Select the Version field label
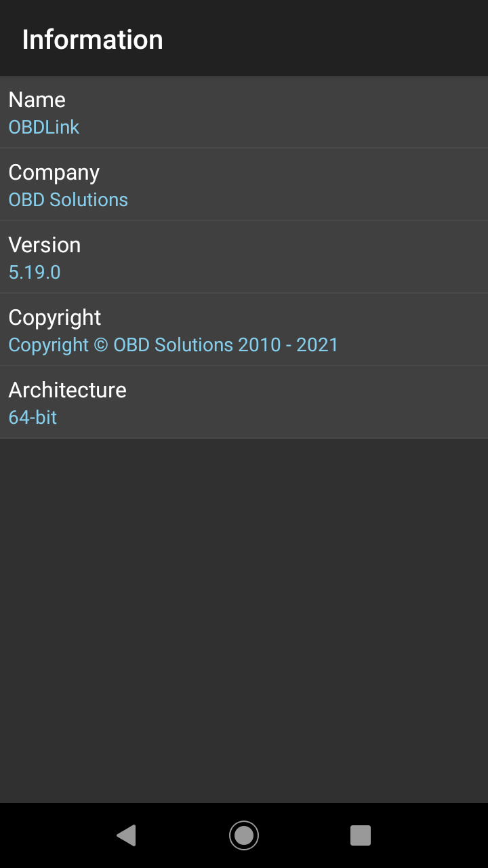The image size is (488, 868). pyautogui.click(x=45, y=245)
